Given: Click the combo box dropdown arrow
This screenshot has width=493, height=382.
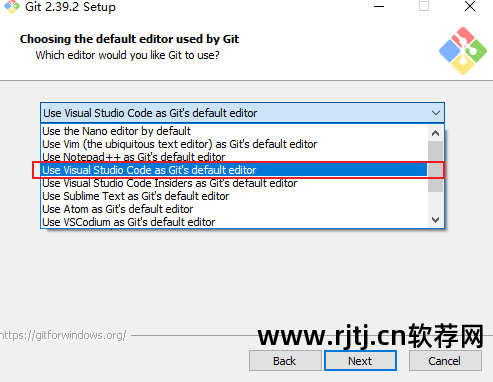Looking at the screenshot, I should [x=436, y=113].
